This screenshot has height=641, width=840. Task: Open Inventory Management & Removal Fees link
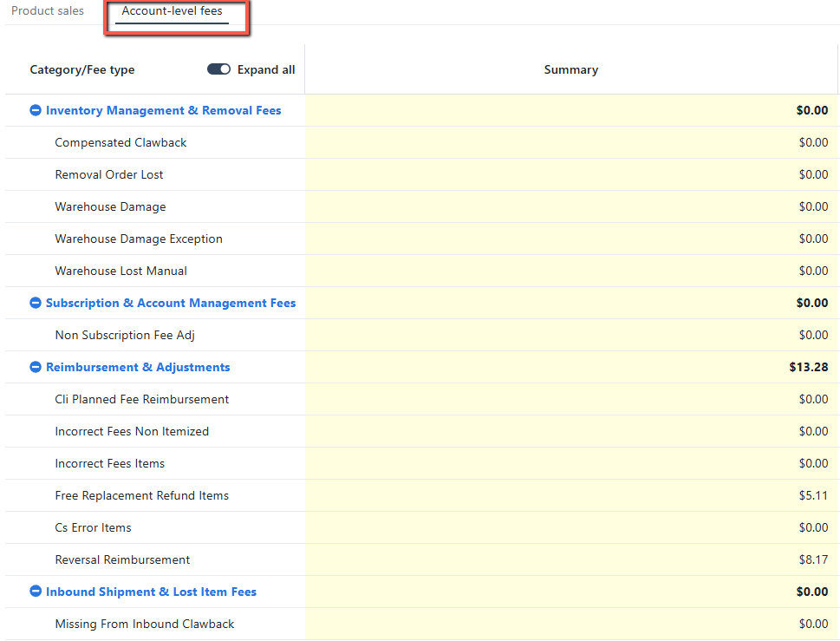pyautogui.click(x=163, y=110)
